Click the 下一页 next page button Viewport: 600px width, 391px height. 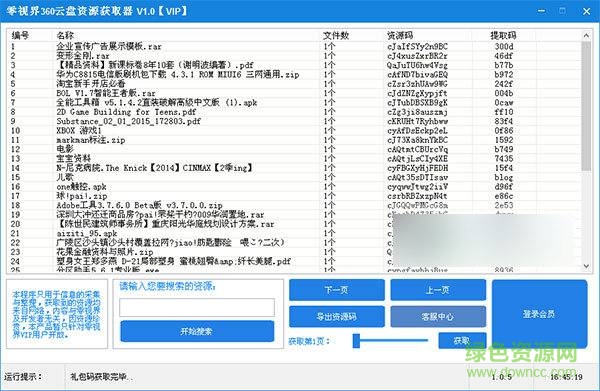(x=337, y=290)
